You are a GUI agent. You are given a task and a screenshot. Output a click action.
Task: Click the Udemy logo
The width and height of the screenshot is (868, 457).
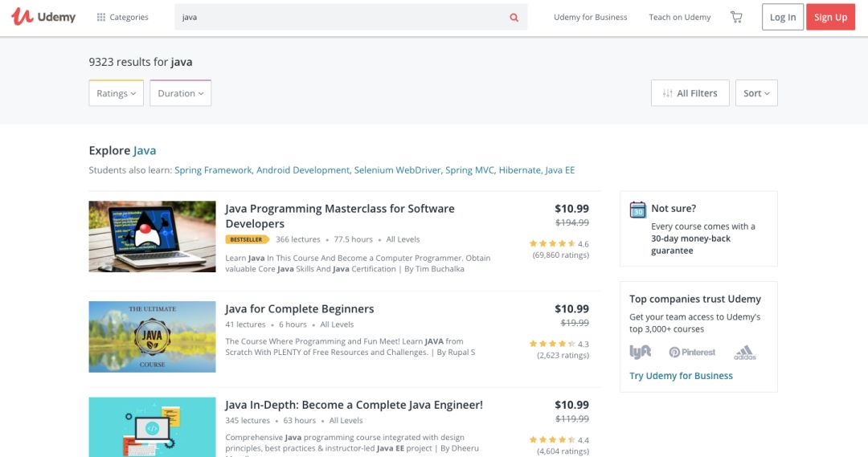[x=43, y=17]
